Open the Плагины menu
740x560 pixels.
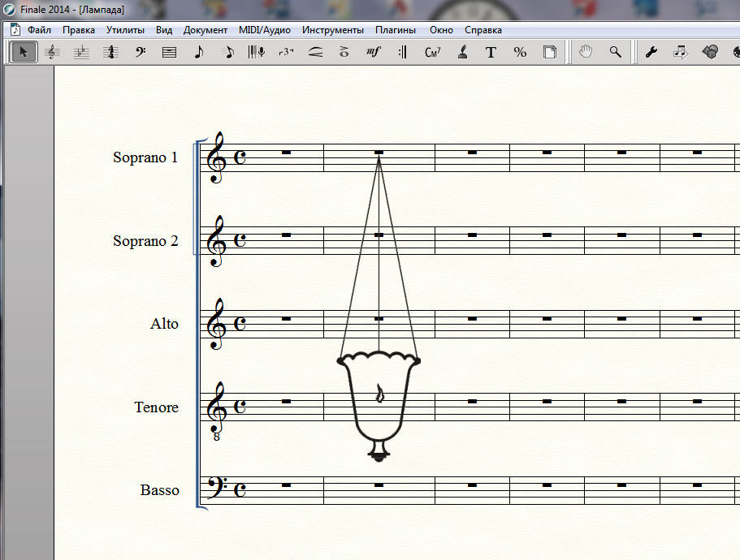395,30
